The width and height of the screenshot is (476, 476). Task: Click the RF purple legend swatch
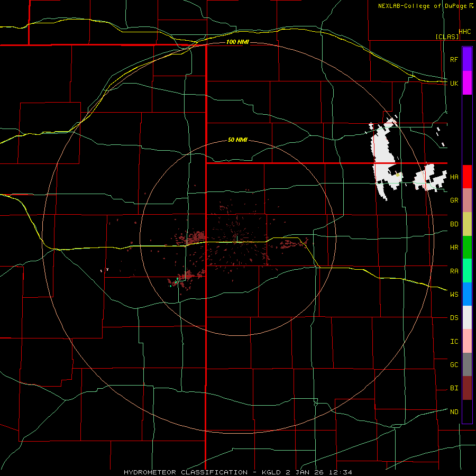click(467, 59)
